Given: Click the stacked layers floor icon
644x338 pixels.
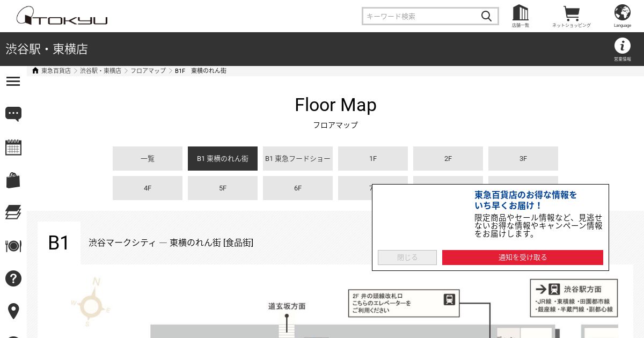Looking at the screenshot, I should (13, 212).
